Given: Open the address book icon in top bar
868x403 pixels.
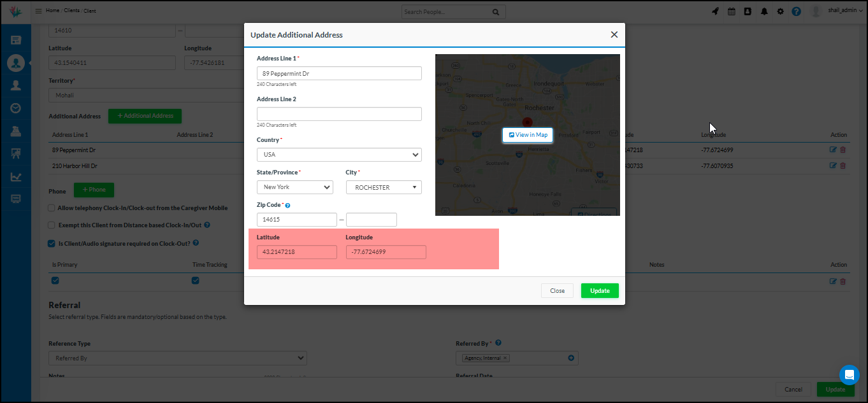Looking at the screenshot, I should [x=748, y=11].
